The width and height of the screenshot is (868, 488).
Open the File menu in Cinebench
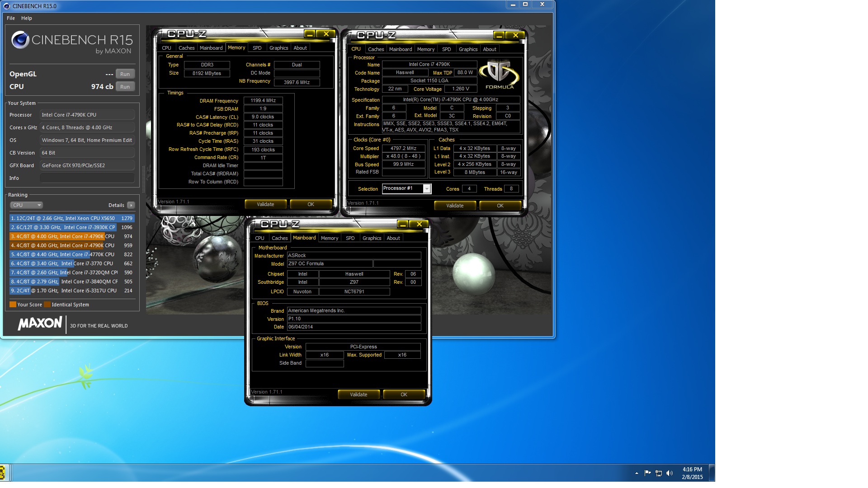[x=11, y=18]
